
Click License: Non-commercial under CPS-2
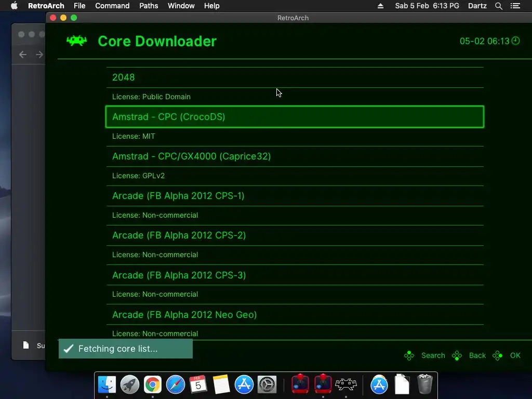click(155, 255)
